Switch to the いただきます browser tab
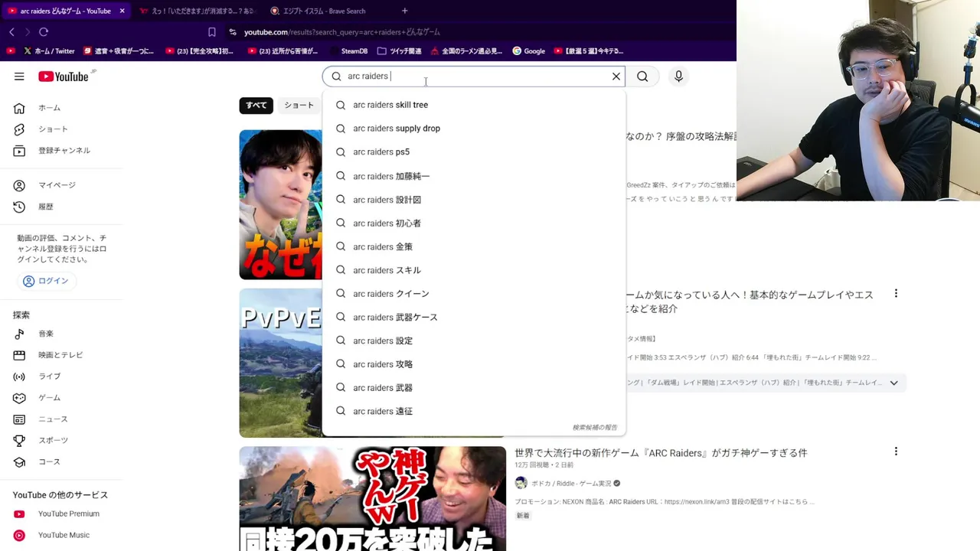This screenshot has width=980, height=551. click(198, 11)
